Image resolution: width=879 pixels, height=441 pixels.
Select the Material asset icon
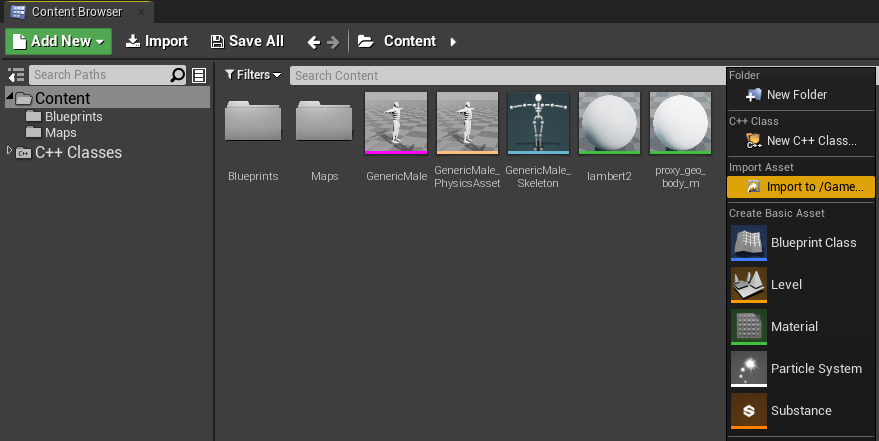point(749,327)
